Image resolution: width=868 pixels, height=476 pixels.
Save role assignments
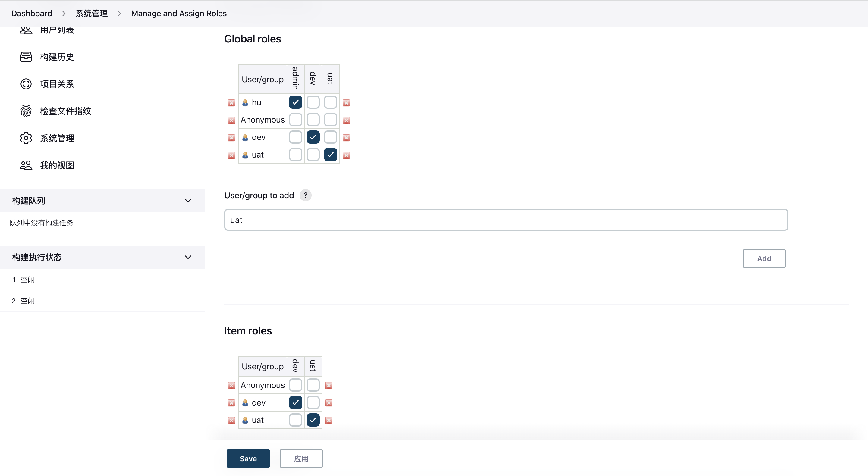pyautogui.click(x=248, y=459)
